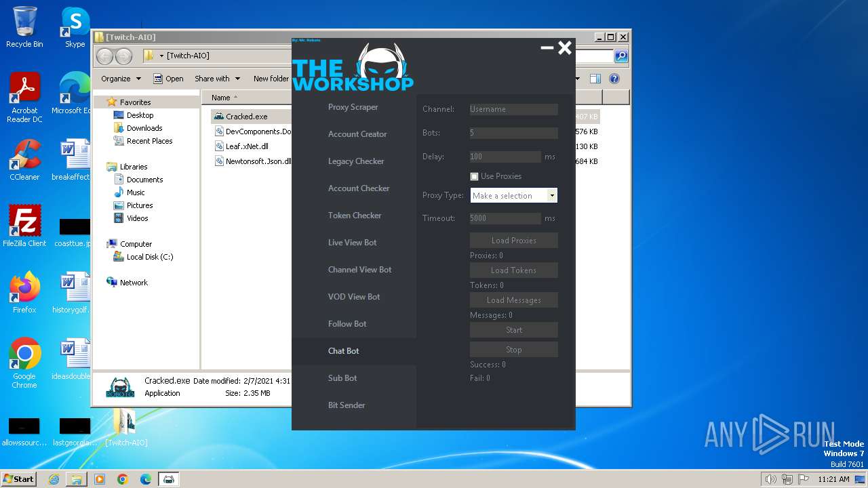Viewport: 868px width, 488px height.
Task: Select the FileZilla Client desktop icon
Action: 24,226
